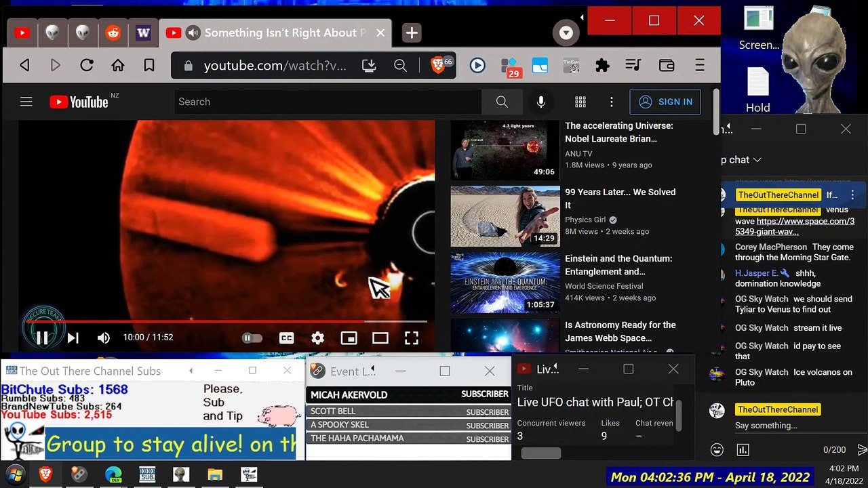Open the Windows Start button

(x=15, y=474)
